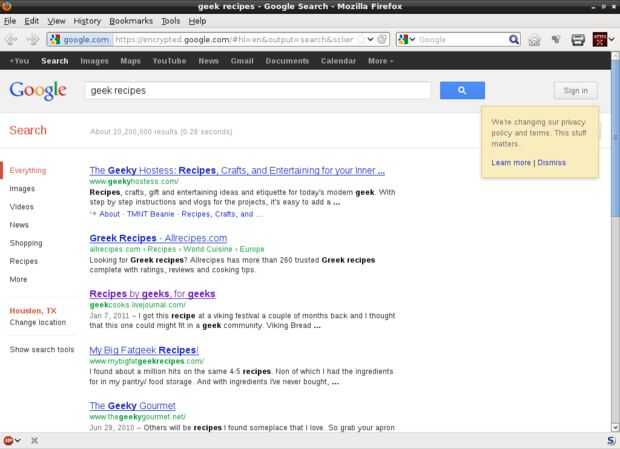Image resolution: width=620 pixels, height=449 pixels.
Task: Click the Sign in button
Action: coord(576,91)
